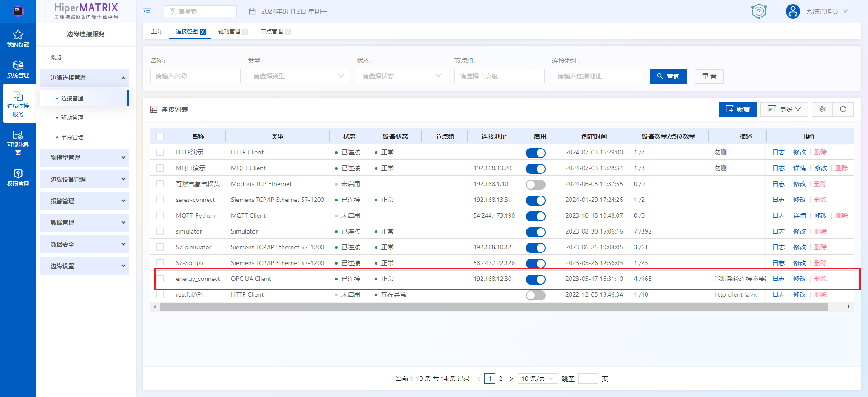Open 概览 in the side menu
The width and height of the screenshot is (868, 397).
56,57
